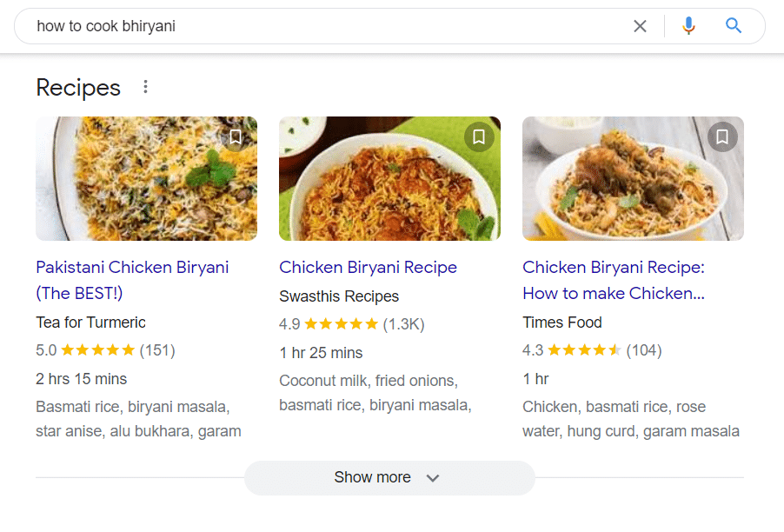Click the Pakistani biryani plate thumbnail
The image size is (784, 532).
click(x=147, y=178)
